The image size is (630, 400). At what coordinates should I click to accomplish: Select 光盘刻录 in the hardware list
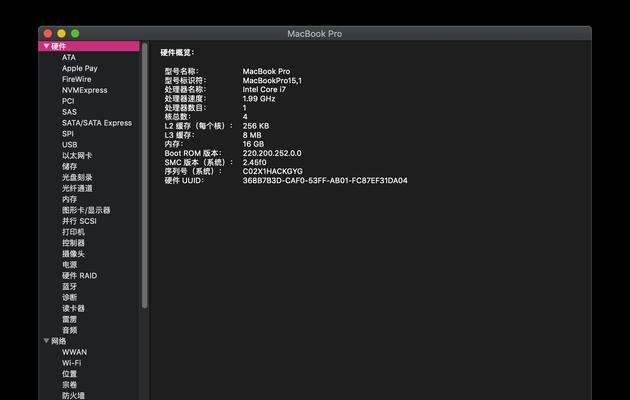[77, 177]
